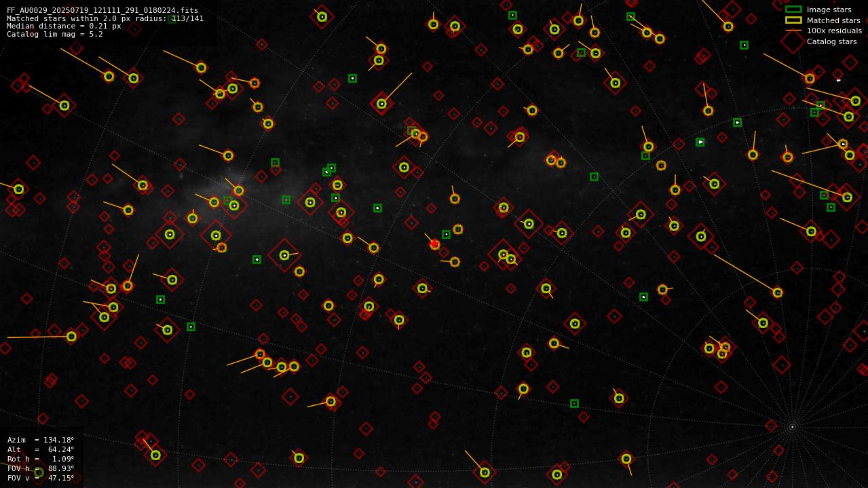Click the FF_AU0029 .fits filename text
The height and width of the screenshot is (488, 868).
point(102,11)
